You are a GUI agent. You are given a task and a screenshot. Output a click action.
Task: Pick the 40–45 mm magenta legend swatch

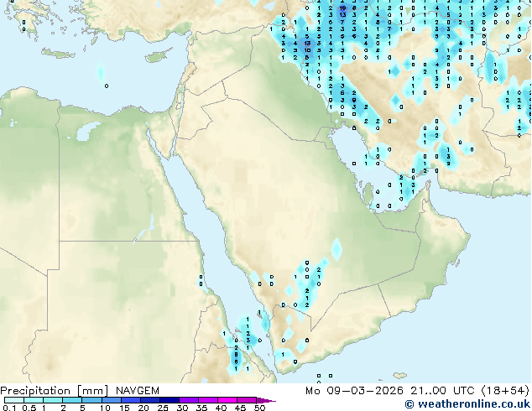coord(227,400)
